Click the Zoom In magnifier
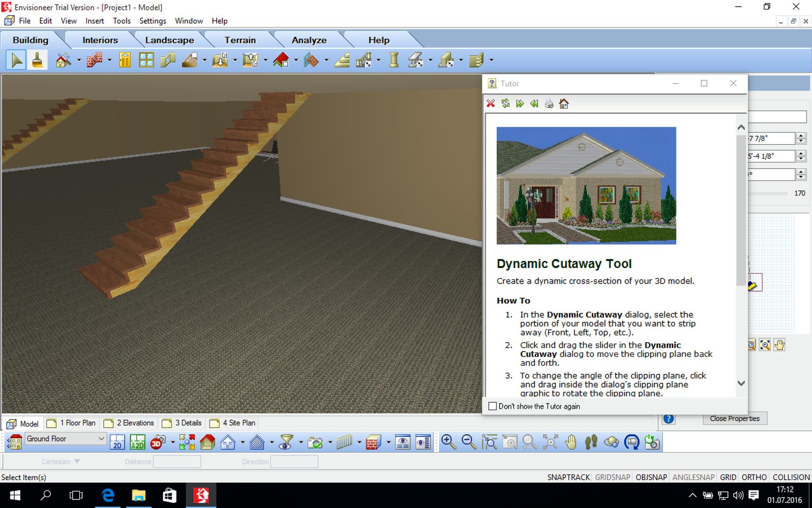The image size is (812, 508). pyautogui.click(x=448, y=442)
